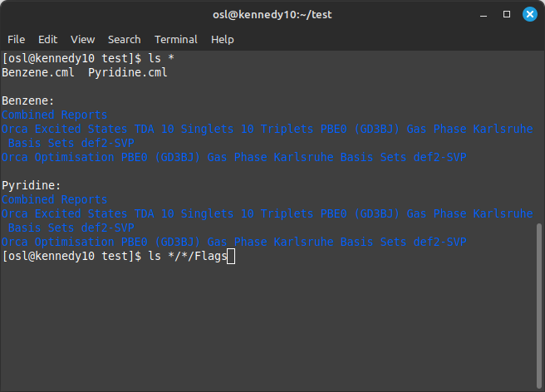Close the terminal with the blue X
The image size is (545, 392).
click(530, 14)
